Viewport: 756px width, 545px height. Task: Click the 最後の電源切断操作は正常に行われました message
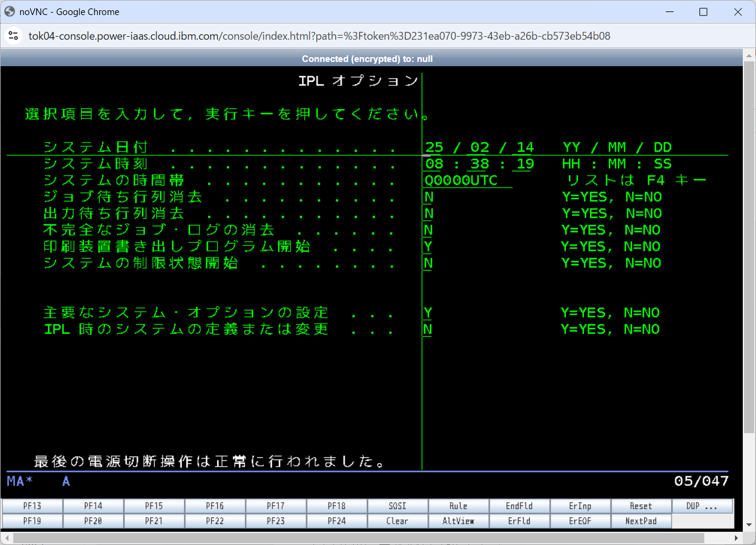click(209, 461)
